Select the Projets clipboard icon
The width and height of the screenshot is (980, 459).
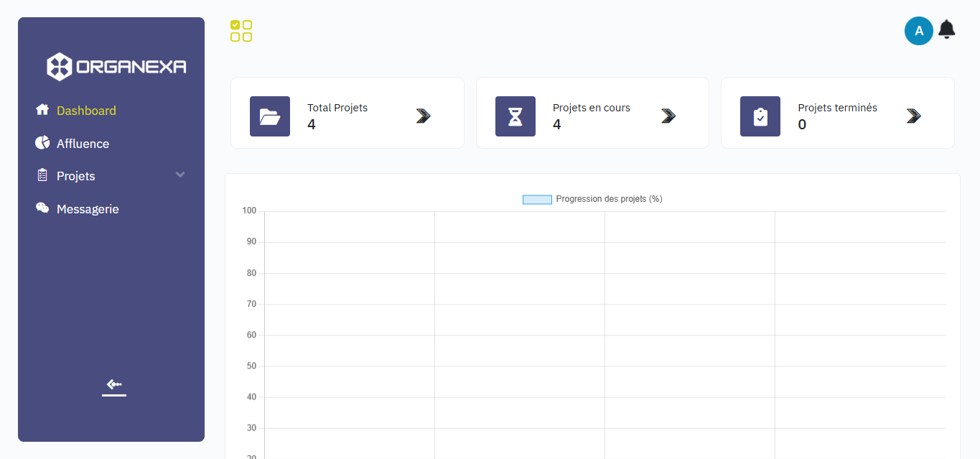pos(42,175)
